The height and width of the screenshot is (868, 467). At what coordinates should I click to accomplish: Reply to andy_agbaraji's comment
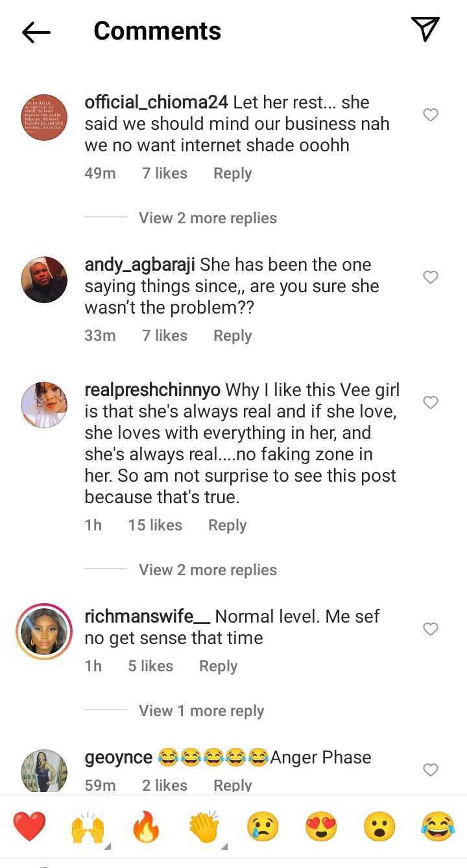point(232,336)
